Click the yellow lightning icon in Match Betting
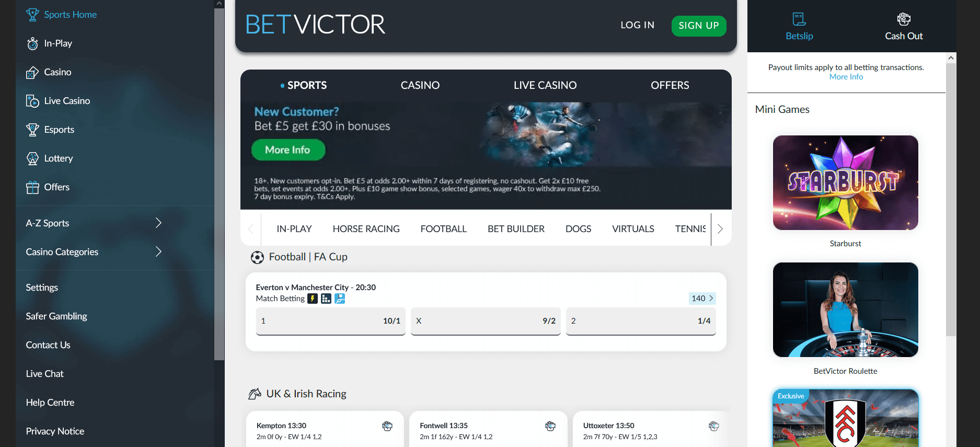 (x=313, y=299)
